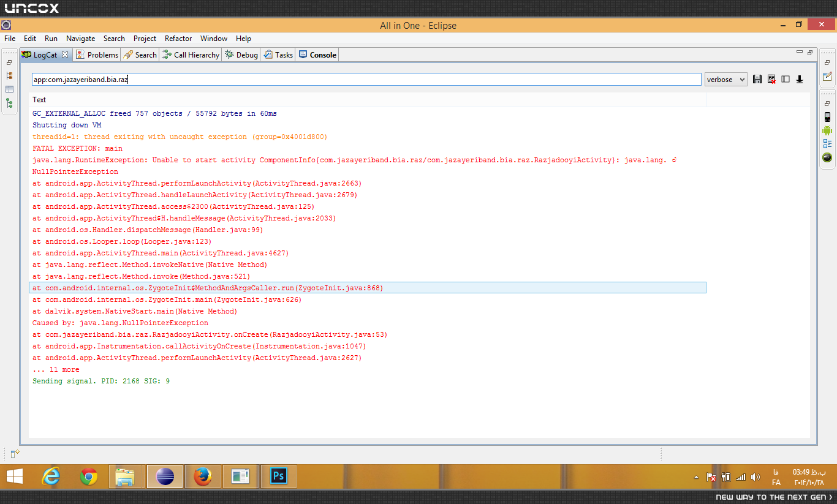Open the Navigate menu
This screenshot has width=837, height=504.
81,38
